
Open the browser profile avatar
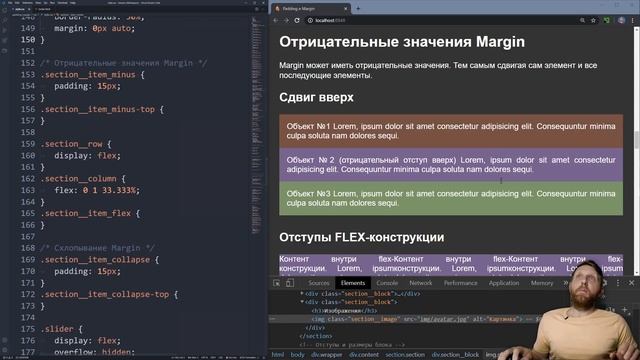pyautogui.click(x=621, y=20)
